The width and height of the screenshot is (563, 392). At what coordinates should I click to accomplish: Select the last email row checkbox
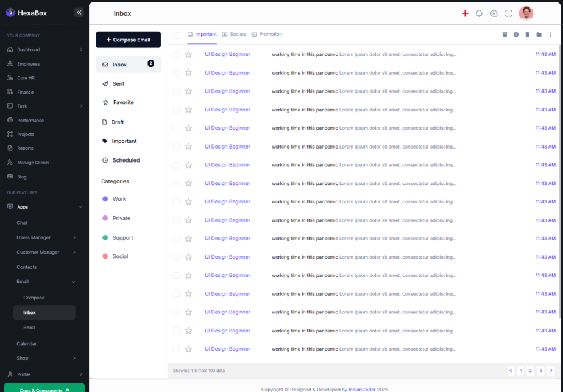coord(176,349)
